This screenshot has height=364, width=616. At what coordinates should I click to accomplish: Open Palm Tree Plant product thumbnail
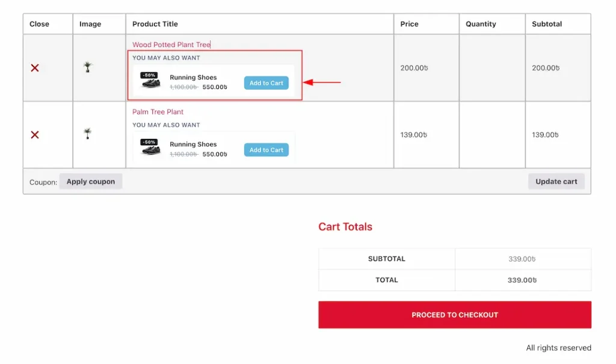[88, 134]
